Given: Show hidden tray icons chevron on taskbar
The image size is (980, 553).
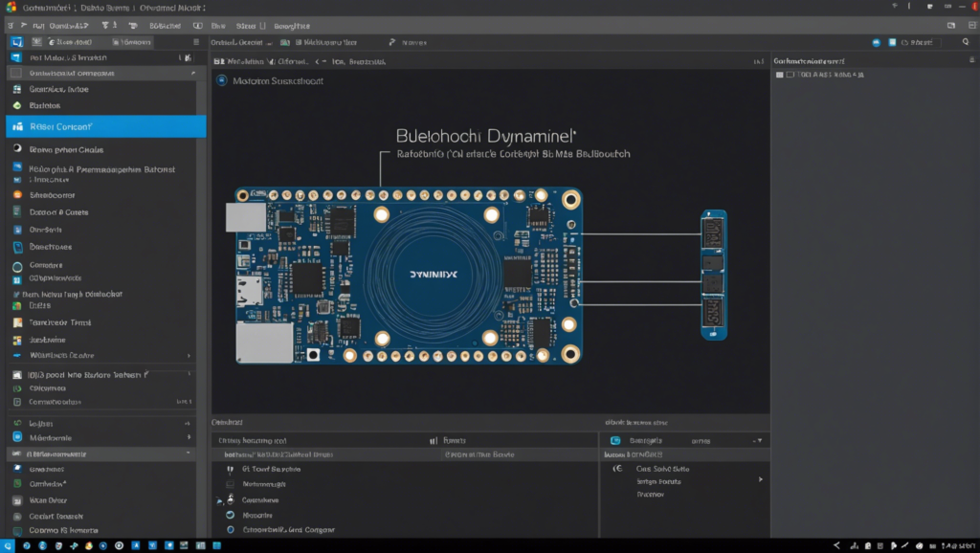Looking at the screenshot, I should click(836, 545).
